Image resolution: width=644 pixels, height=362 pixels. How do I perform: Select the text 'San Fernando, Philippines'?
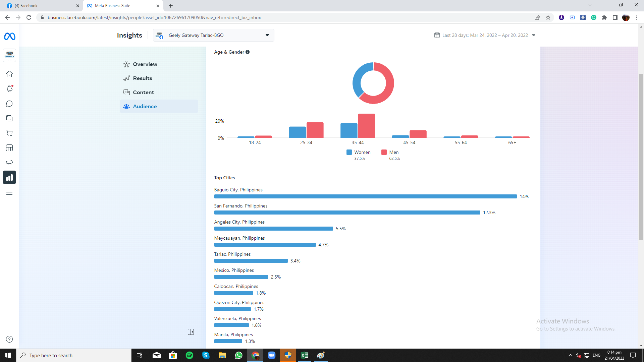(x=241, y=206)
